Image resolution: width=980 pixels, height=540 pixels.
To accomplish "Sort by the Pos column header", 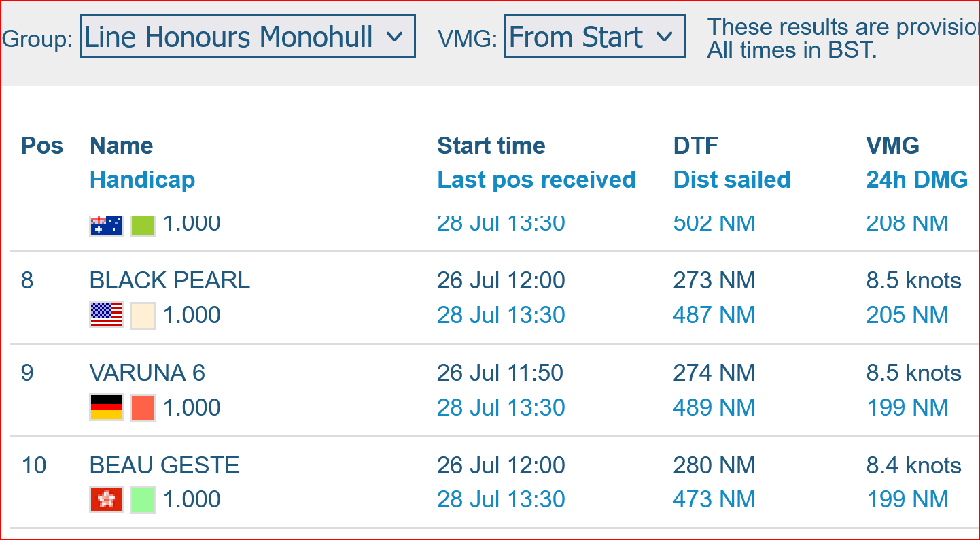I will tap(42, 146).
